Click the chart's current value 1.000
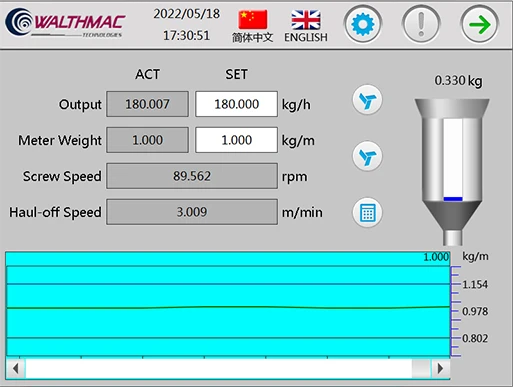513x387 pixels. 436,257
